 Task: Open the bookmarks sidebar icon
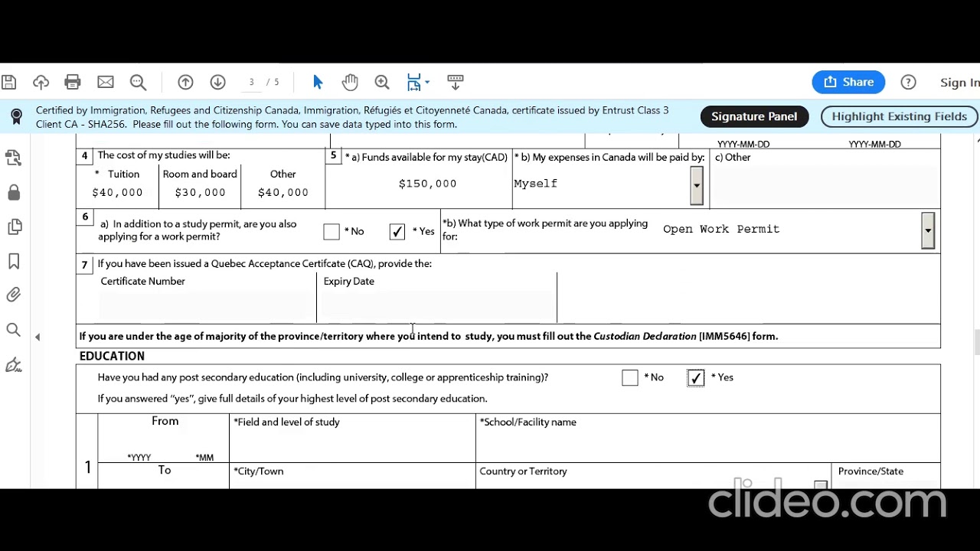14,261
